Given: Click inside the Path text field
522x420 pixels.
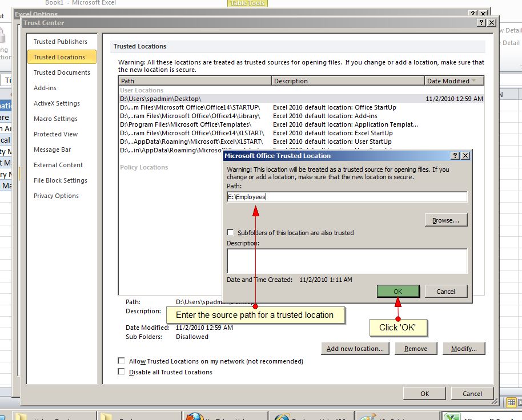Looking at the screenshot, I should click(x=347, y=197).
